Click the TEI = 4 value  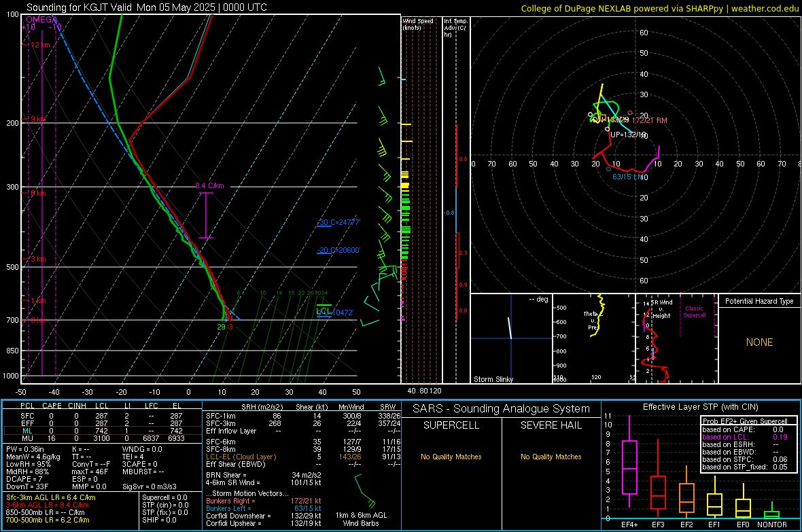tap(133, 457)
